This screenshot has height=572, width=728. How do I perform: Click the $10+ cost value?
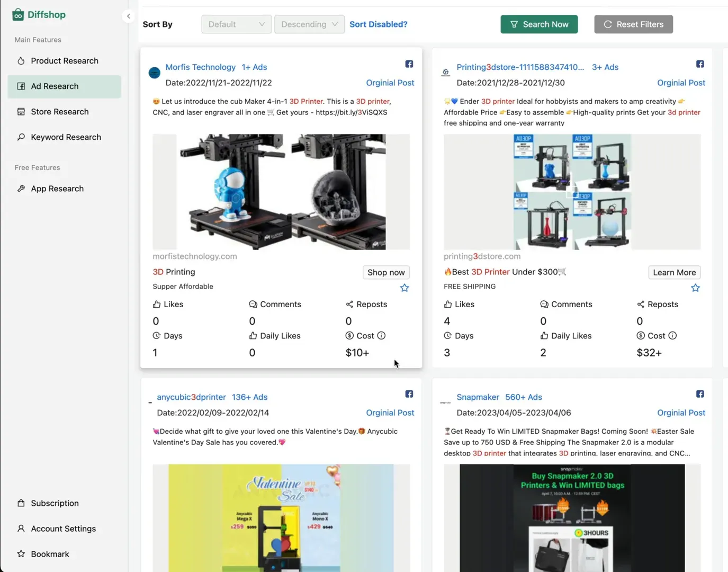(x=357, y=353)
